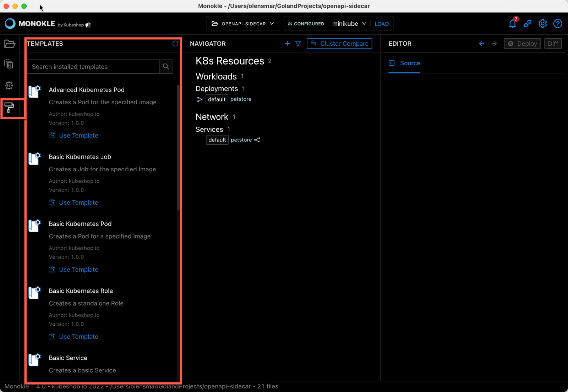The image size is (568, 392).
Task: Click the Advanced Kubernetes Pod title
Action: (x=87, y=90)
